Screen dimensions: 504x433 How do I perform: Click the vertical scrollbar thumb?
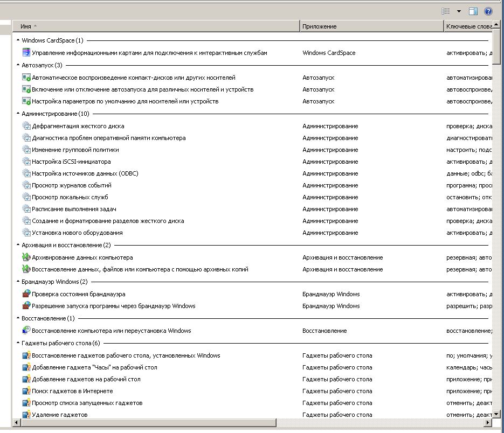496,46
